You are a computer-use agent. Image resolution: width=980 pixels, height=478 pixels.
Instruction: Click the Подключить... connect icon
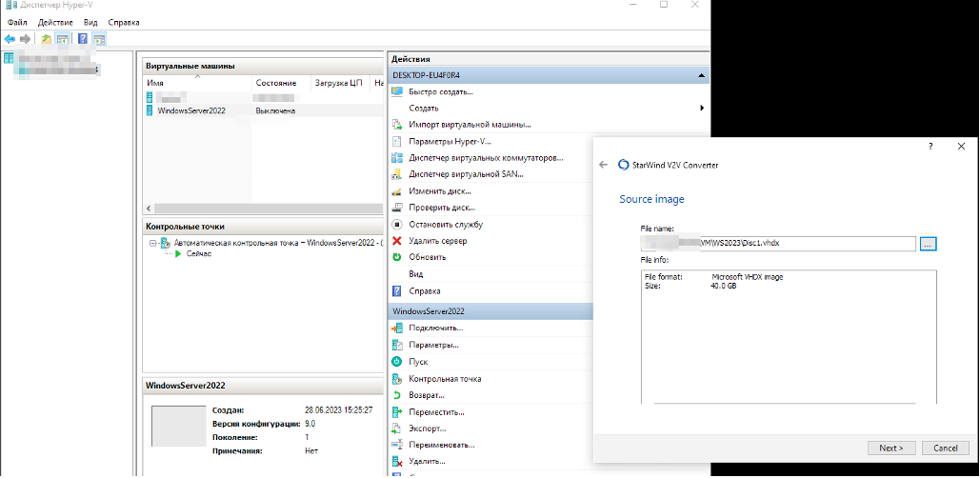tap(396, 329)
